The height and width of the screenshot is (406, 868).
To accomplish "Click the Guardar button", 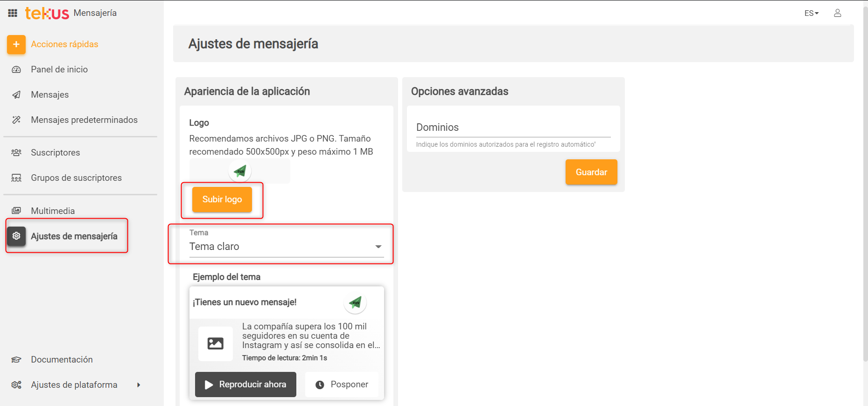I will click(591, 172).
